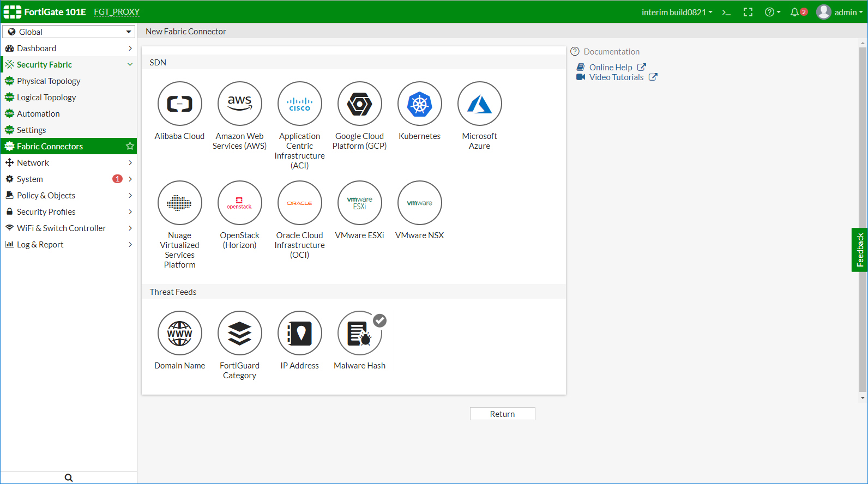The width and height of the screenshot is (868, 484).
Task: Open the admin user menu
Action: (840, 12)
